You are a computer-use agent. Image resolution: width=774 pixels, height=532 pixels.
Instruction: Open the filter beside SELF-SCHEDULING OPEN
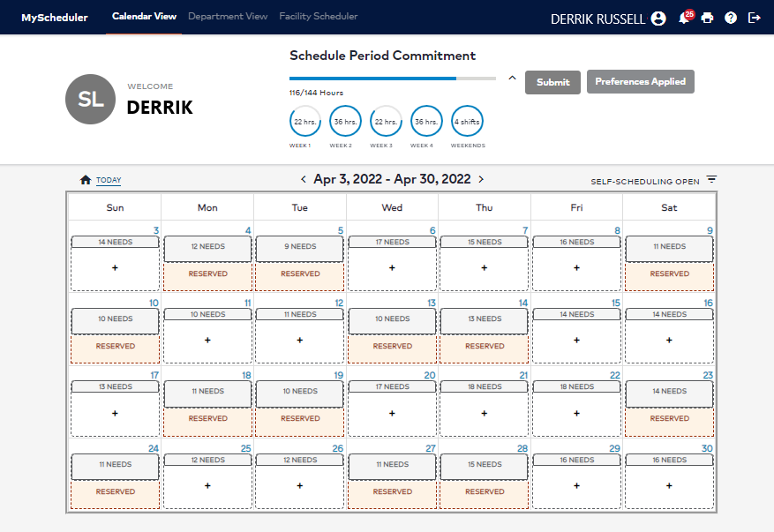(711, 180)
